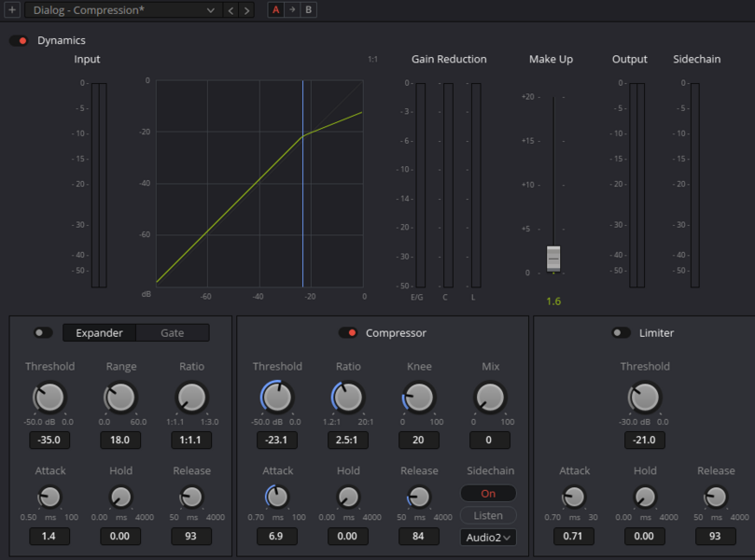755x560 pixels.
Task: Click Expander Hold value field 0.00
Action: coord(120,536)
